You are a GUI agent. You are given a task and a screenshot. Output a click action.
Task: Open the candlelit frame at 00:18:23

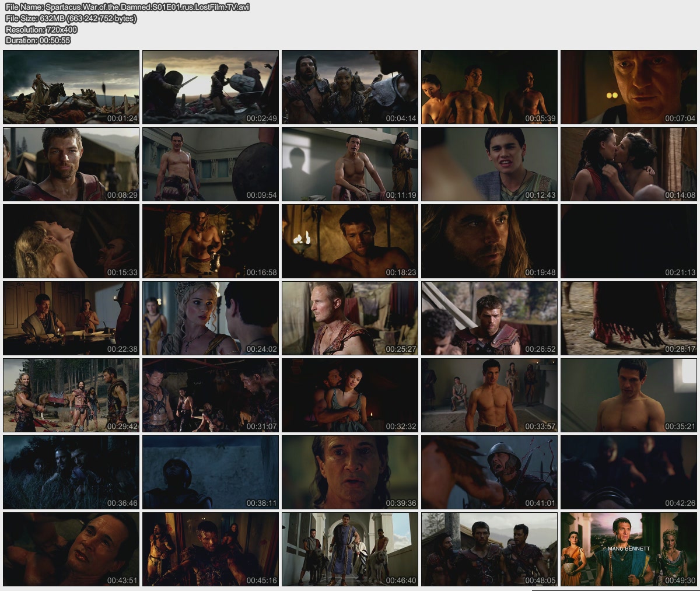[350, 241]
